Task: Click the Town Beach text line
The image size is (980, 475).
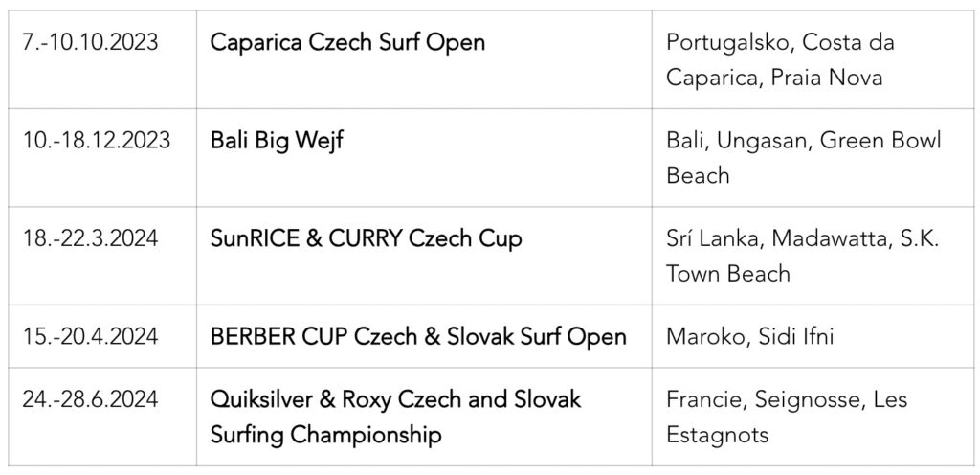Action: (728, 273)
